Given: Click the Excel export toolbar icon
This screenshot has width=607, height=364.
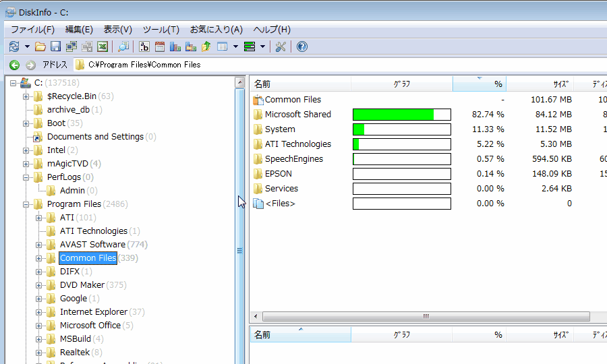Looking at the screenshot, I should click(103, 47).
